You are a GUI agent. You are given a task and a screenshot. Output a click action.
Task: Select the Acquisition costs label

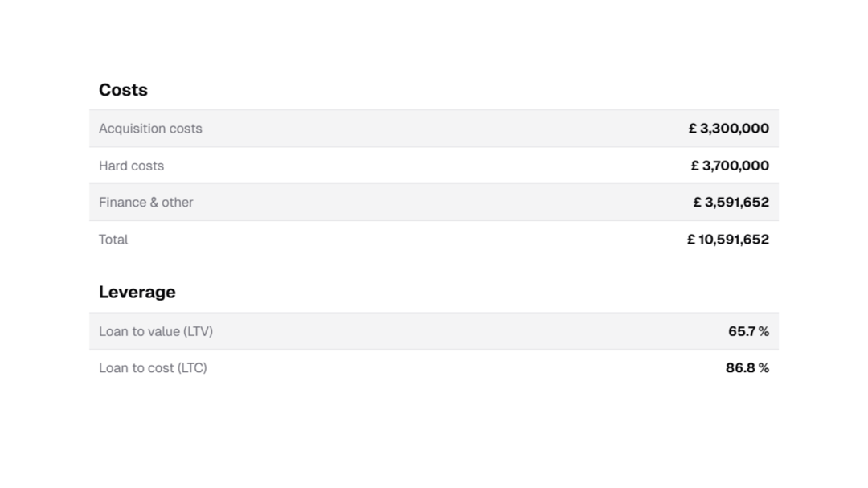pos(150,129)
